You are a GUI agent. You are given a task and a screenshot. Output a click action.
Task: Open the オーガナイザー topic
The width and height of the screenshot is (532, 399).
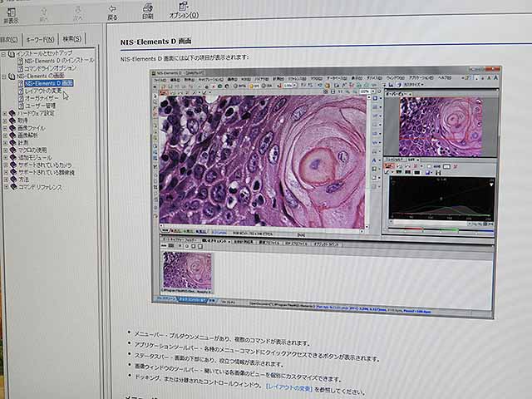[42, 98]
